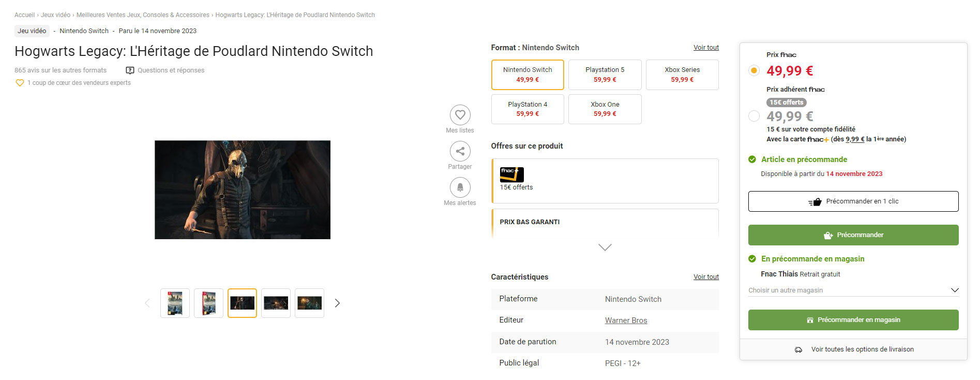This screenshot has width=980, height=380.
Task: Open the Choisir un autre magasin dropdown
Action: click(853, 290)
